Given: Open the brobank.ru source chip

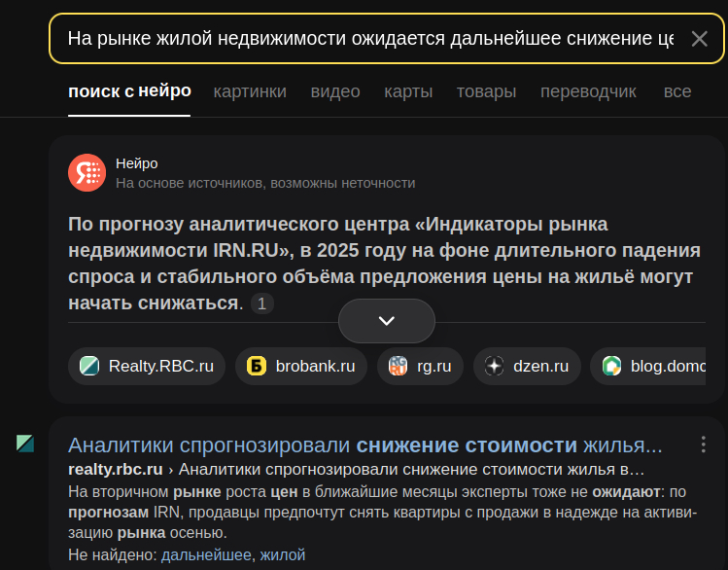Looking at the screenshot, I should 301,366.
